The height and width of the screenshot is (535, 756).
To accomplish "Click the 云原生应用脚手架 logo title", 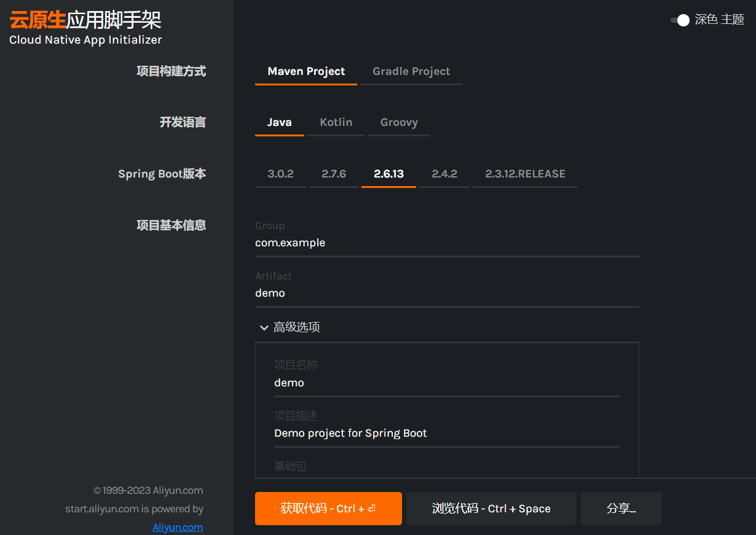I will 85,20.
